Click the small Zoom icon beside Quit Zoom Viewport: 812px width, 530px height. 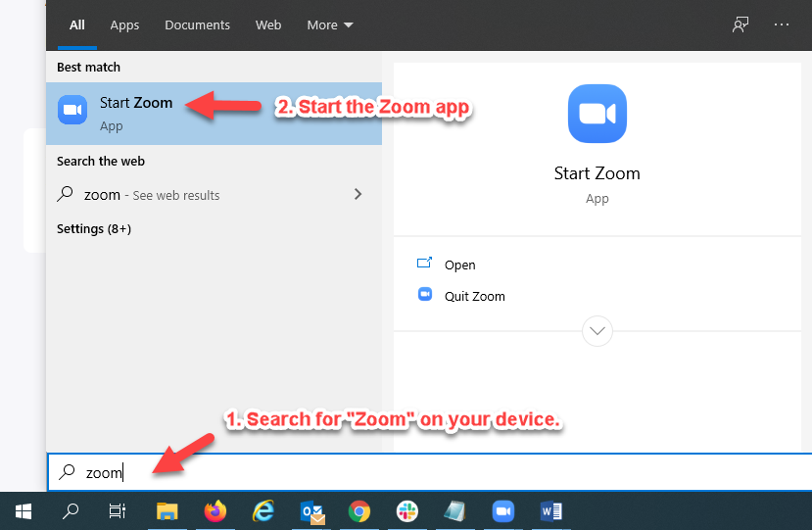point(425,294)
